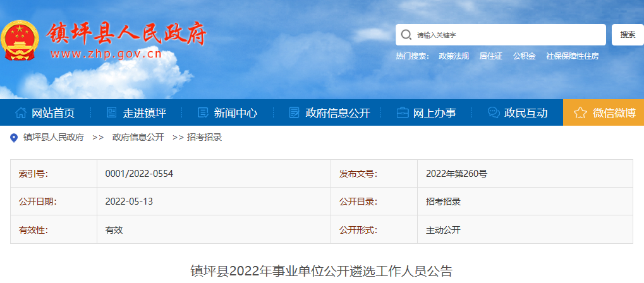Image resolution: width=644 pixels, height=283 pixels.
Task: Click the 公积金 hot search link
Action: click(x=524, y=56)
